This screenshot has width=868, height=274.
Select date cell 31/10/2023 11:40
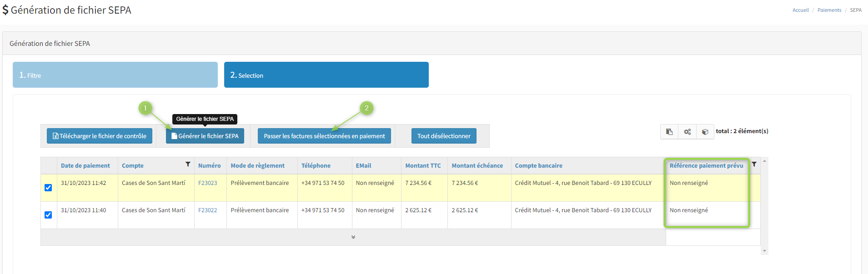[84, 210]
